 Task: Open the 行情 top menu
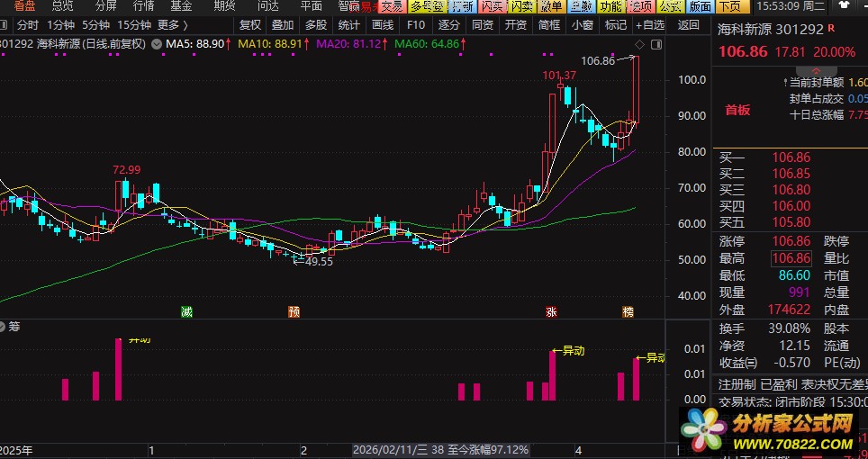pos(143,5)
